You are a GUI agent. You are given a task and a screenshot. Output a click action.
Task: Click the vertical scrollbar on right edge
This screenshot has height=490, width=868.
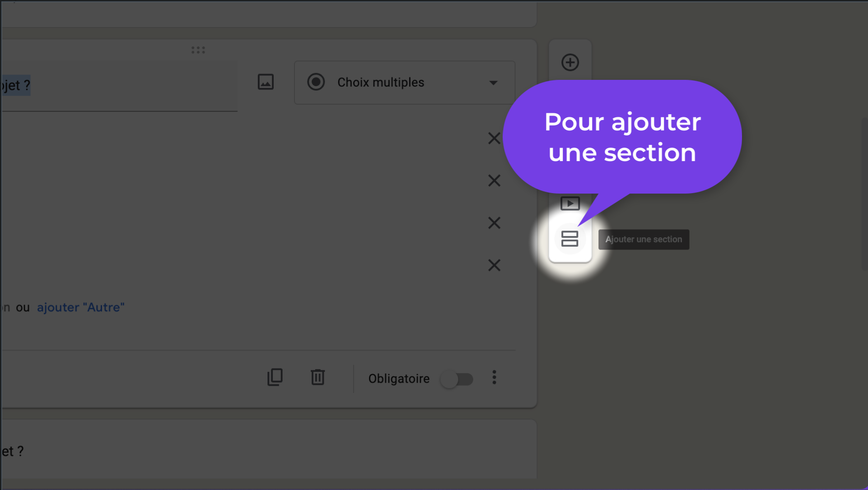click(864, 194)
